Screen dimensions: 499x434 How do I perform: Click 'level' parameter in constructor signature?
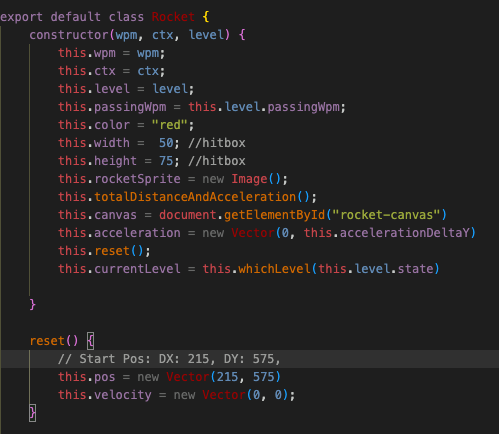pyautogui.click(x=206, y=35)
